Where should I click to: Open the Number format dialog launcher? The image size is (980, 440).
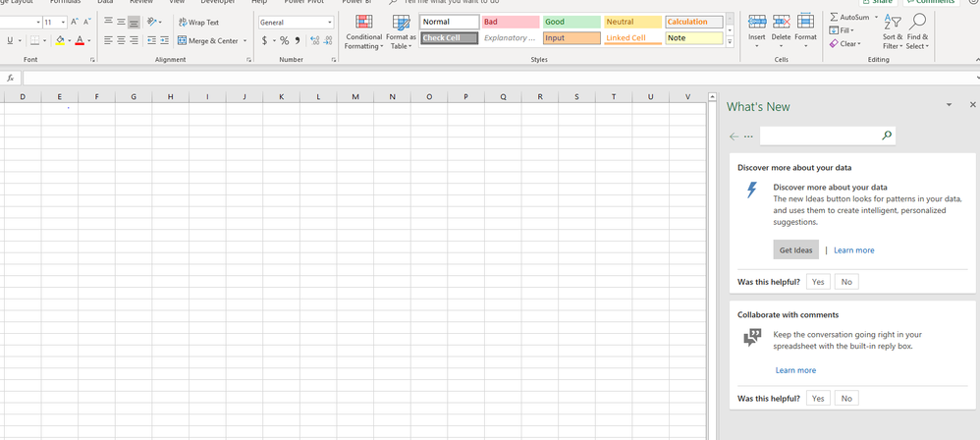click(x=334, y=60)
